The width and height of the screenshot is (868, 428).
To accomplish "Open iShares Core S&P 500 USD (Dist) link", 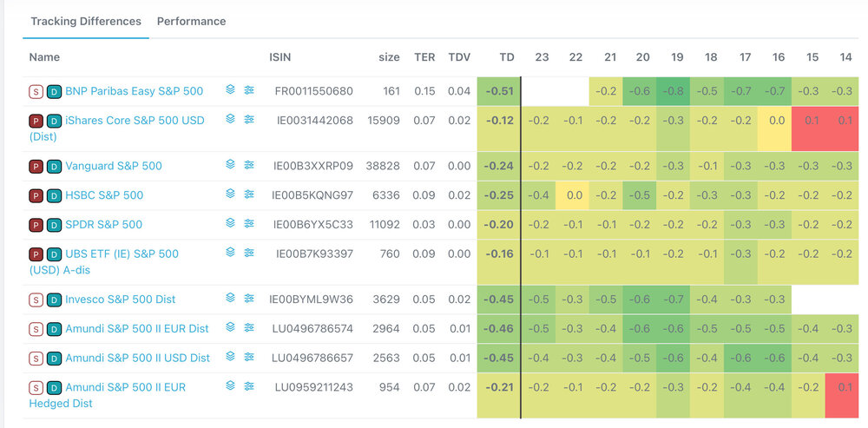I will tap(117, 128).
